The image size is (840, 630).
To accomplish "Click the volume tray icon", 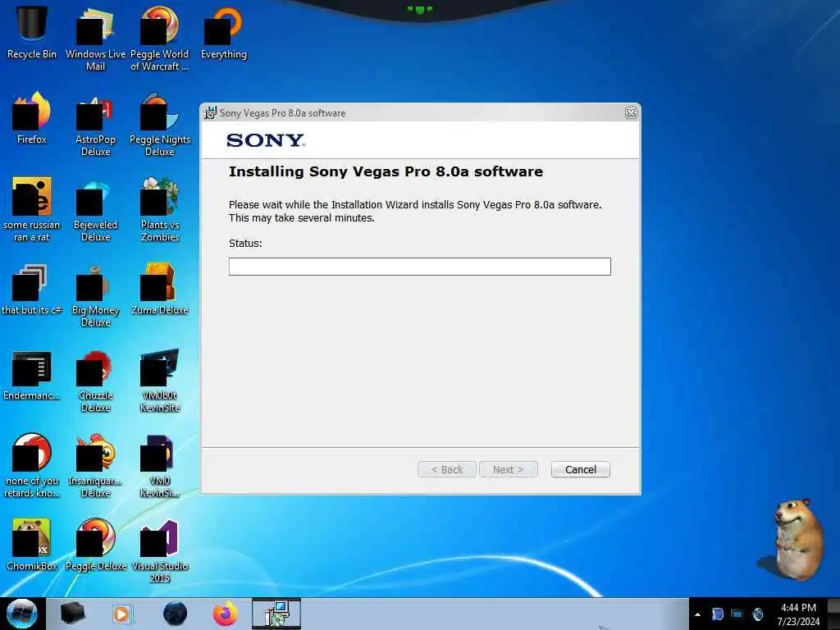I will pos(757,614).
